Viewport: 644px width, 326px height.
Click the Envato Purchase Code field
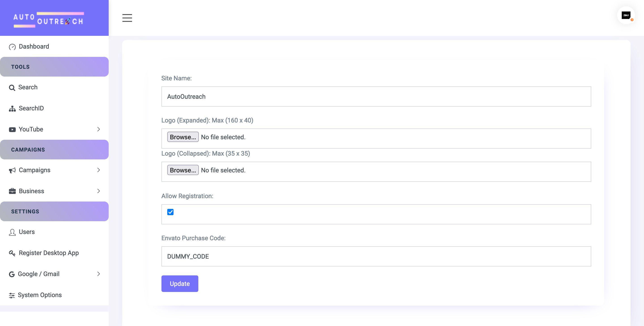coord(376,256)
